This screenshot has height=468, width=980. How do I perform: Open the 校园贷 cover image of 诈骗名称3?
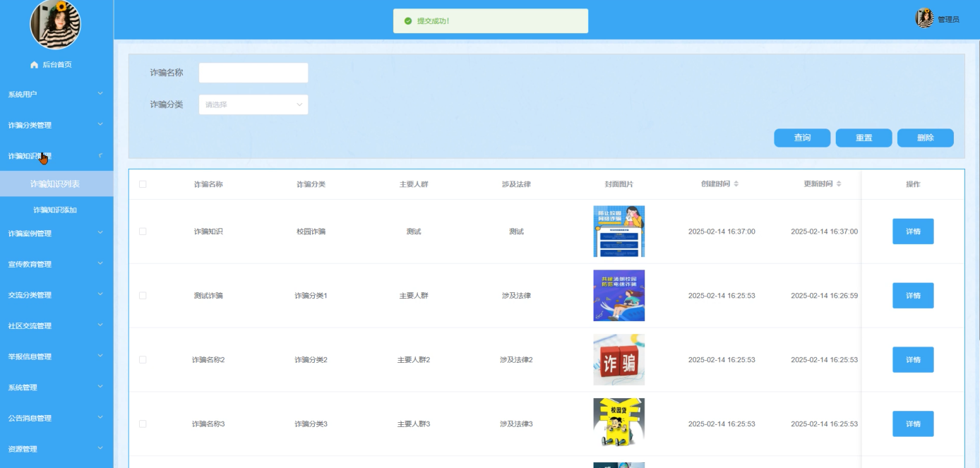619,424
